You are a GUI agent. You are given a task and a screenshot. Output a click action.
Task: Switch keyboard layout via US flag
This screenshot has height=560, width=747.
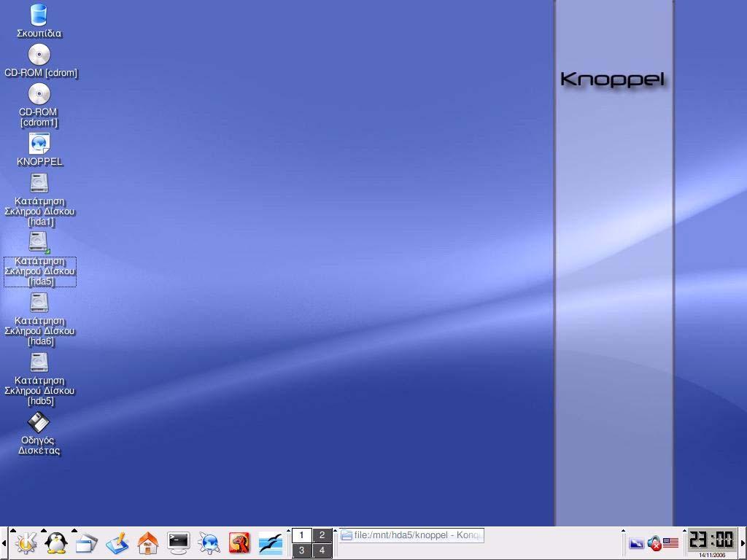(671, 542)
